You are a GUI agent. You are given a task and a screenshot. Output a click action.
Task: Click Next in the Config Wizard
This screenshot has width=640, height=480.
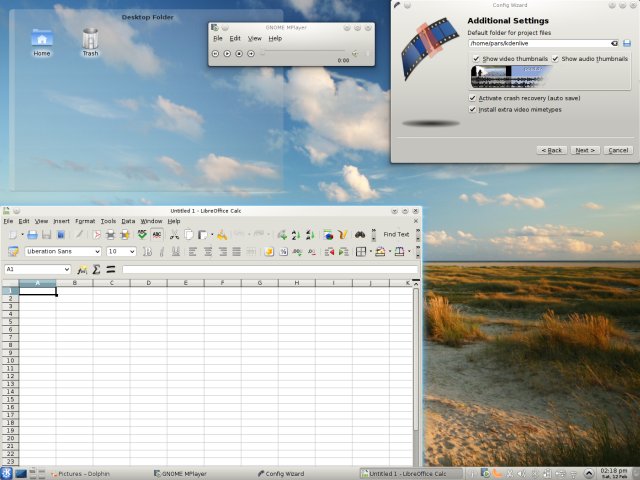(x=585, y=150)
